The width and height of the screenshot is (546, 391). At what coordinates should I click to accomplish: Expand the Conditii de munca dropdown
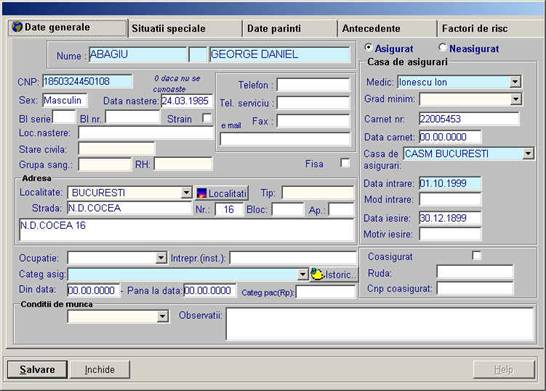pyautogui.click(x=162, y=316)
